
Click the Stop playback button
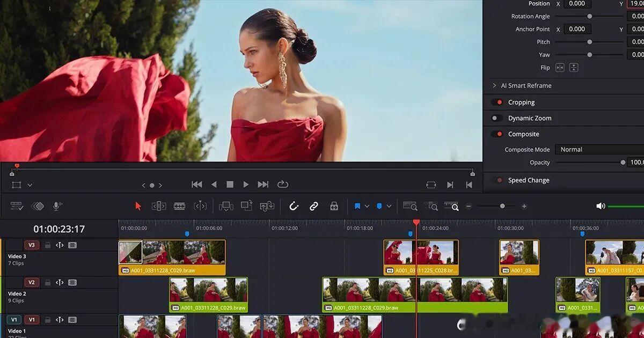coord(230,185)
